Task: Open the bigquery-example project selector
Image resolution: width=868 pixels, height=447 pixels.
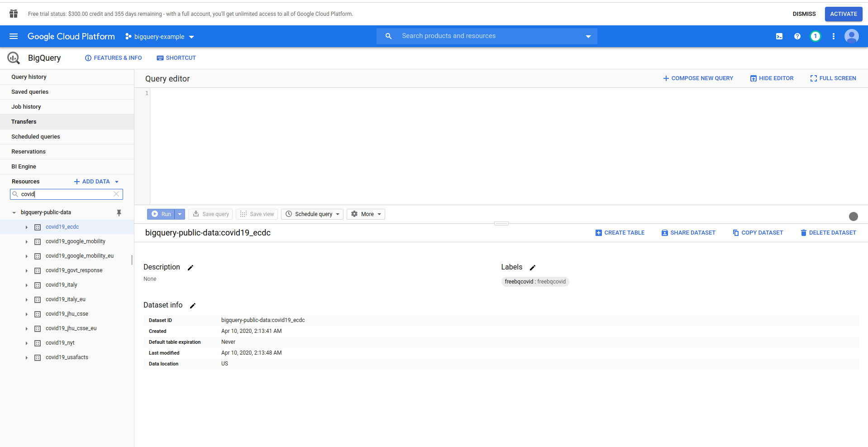Action: (160, 37)
